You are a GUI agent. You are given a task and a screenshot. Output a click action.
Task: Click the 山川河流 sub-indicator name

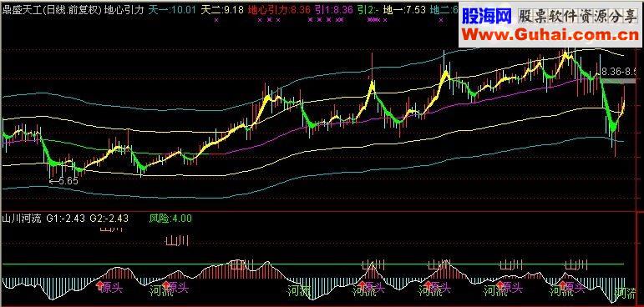coord(22,219)
